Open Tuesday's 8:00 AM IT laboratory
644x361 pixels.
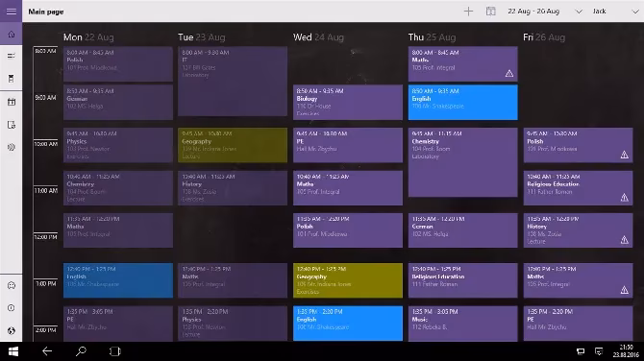233,81
